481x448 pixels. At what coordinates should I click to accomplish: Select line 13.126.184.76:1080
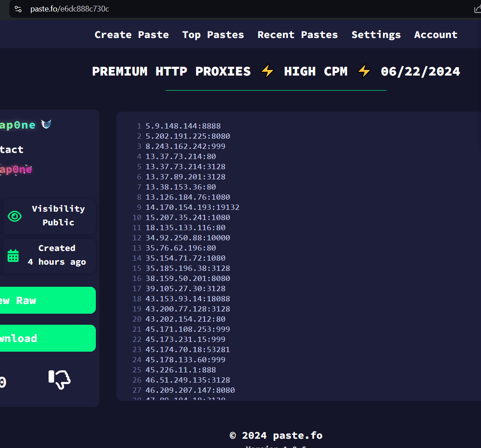pos(188,197)
